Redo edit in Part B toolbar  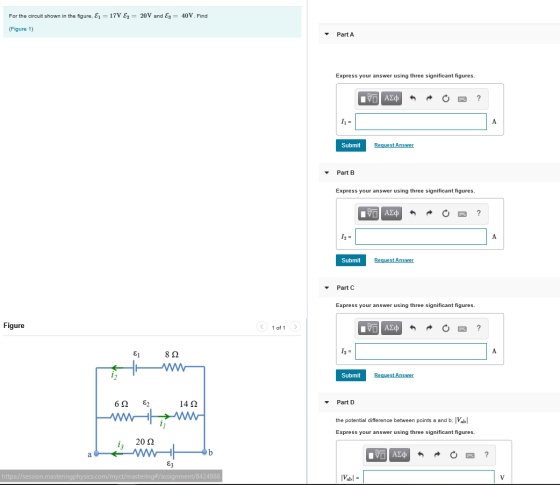[x=429, y=213]
